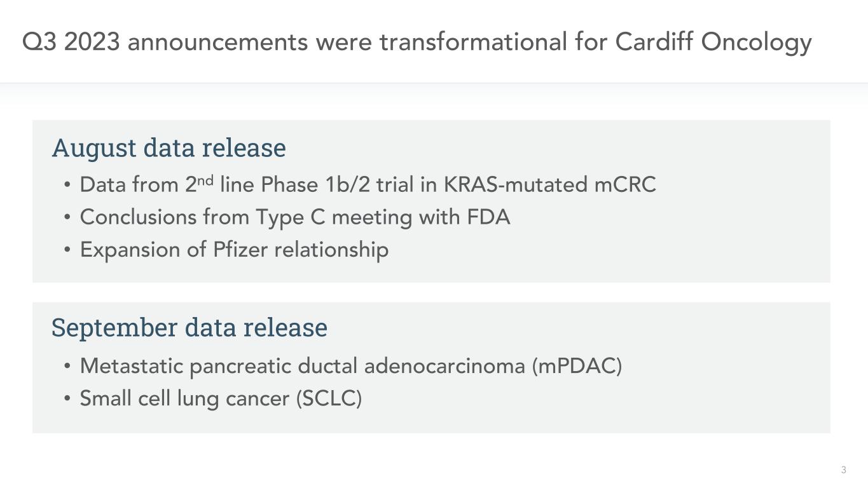This screenshot has height=488, width=868.
Task: Select the 'August data release' heading
Action: (x=169, y=148)
